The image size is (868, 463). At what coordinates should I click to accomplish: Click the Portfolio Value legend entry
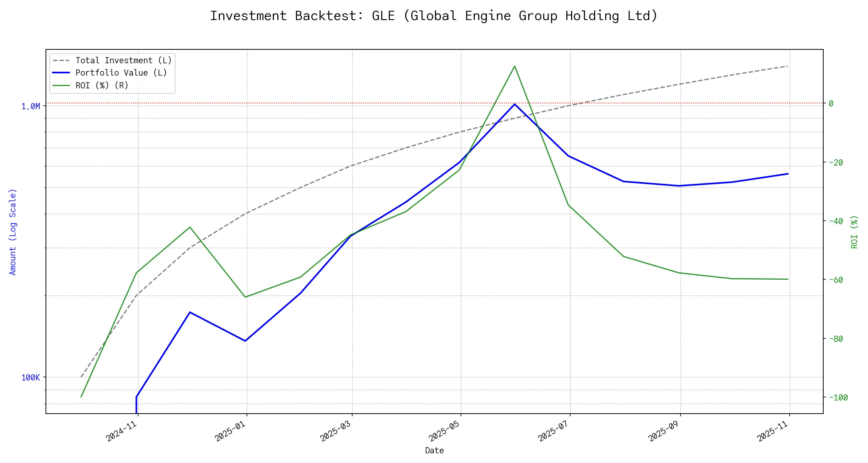[121, 73]
